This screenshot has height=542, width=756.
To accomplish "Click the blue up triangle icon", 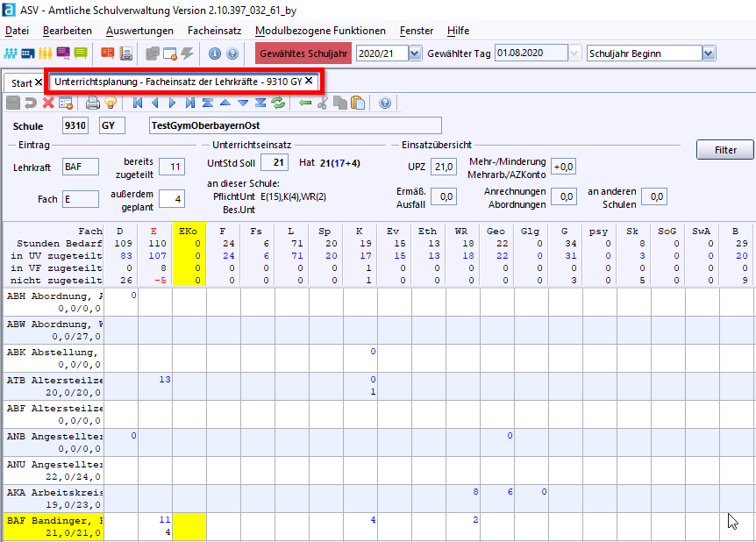I will 225,103.
